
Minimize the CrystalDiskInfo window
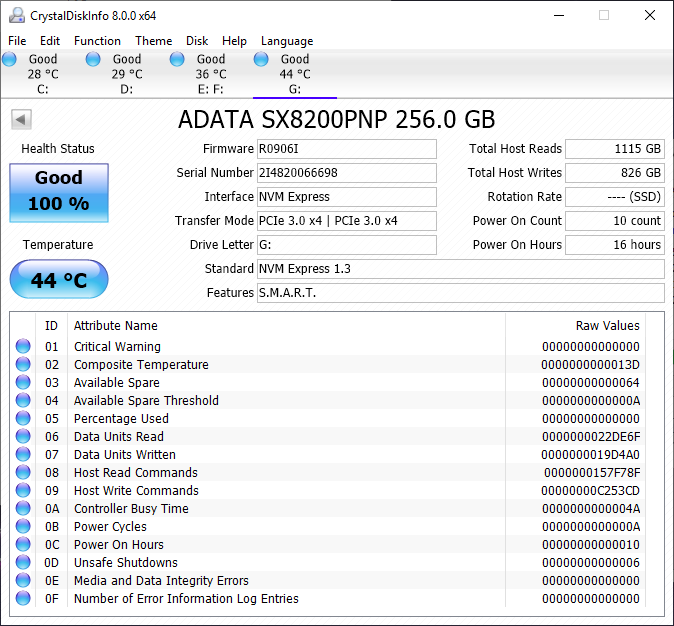point(559,15)
